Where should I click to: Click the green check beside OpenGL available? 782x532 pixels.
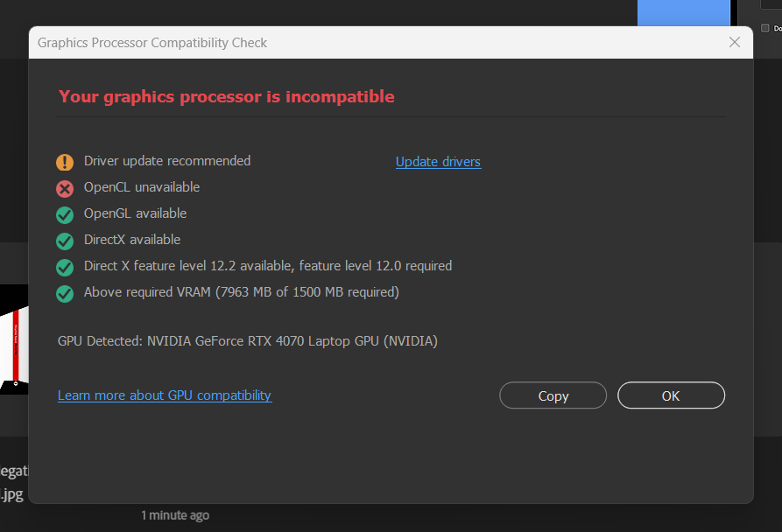[65, 214]
